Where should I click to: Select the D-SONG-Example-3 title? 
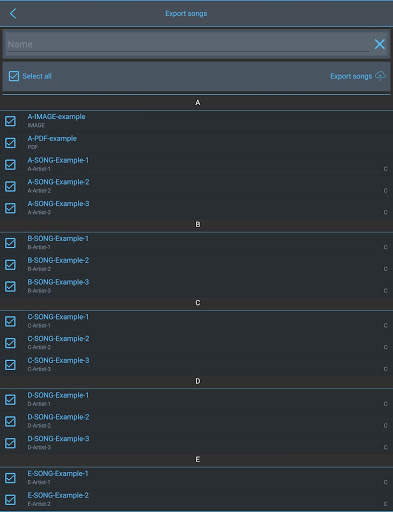[58, 439]
